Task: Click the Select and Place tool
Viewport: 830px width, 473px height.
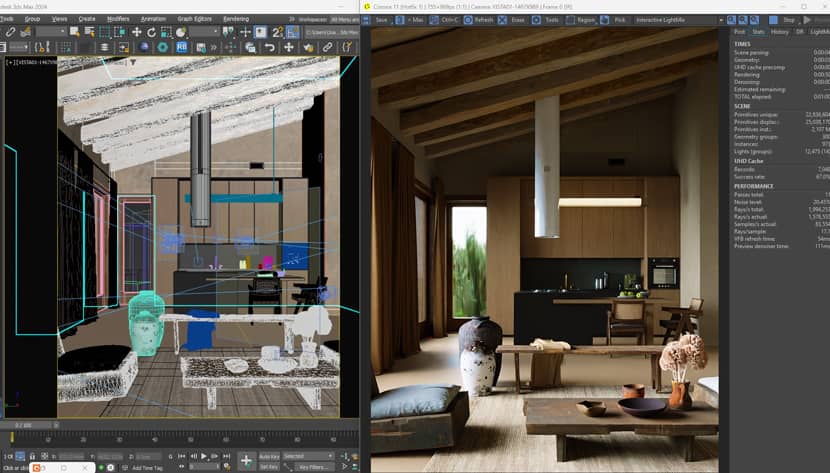Action: [x=181, y=32]
